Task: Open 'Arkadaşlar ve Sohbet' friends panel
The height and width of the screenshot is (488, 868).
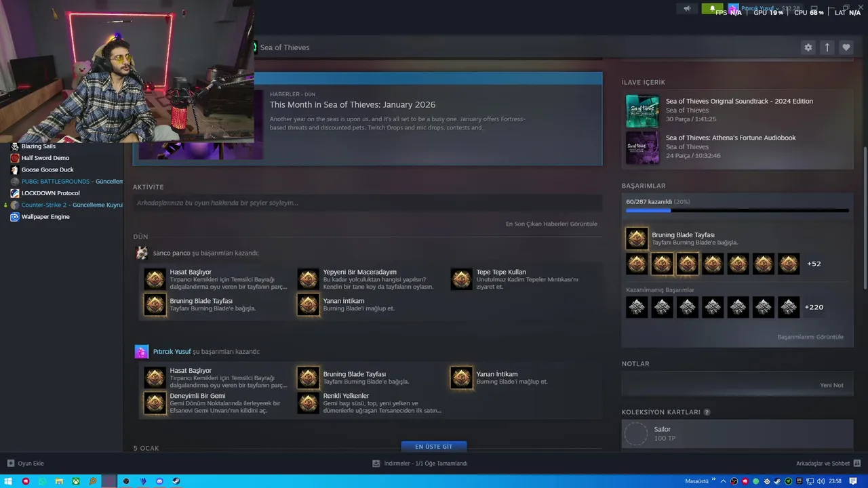Action: pyautogui.click(x=827, y=464)
